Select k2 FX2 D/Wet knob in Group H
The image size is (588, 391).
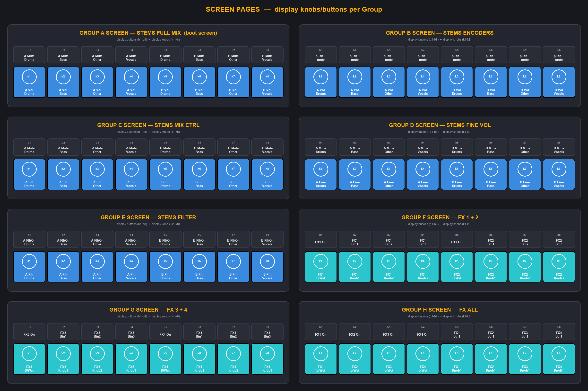click(x=355, y=359)
